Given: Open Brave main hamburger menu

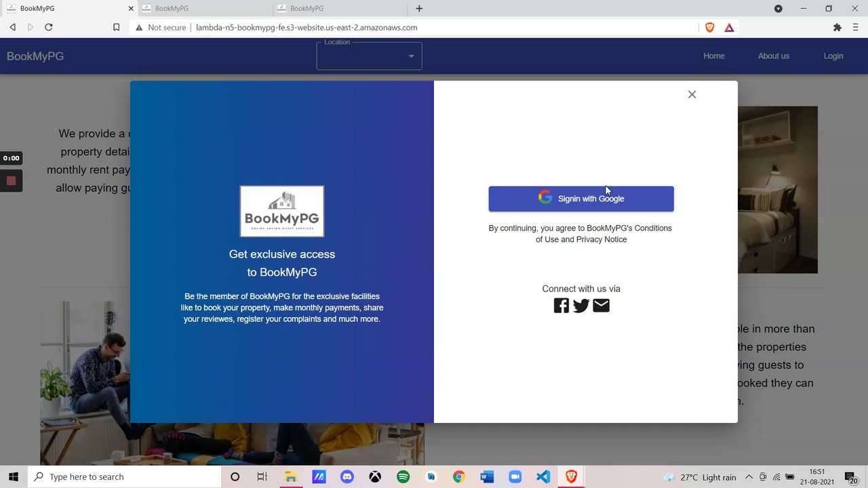Looking at the screenshot, I should pyautogui.click(x=855, y=27).
